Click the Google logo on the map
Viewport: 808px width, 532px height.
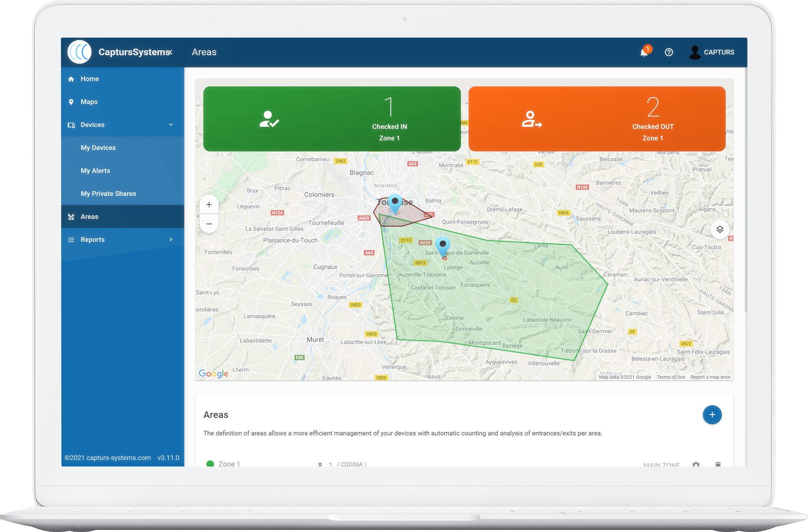[x=213, y=373]
